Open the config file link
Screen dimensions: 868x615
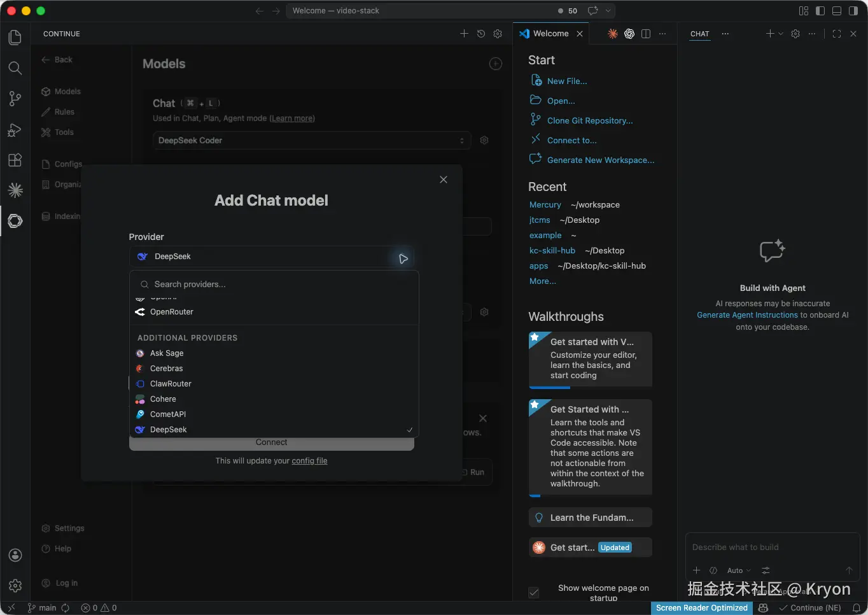pyautogui.click(x=309, y=461)
